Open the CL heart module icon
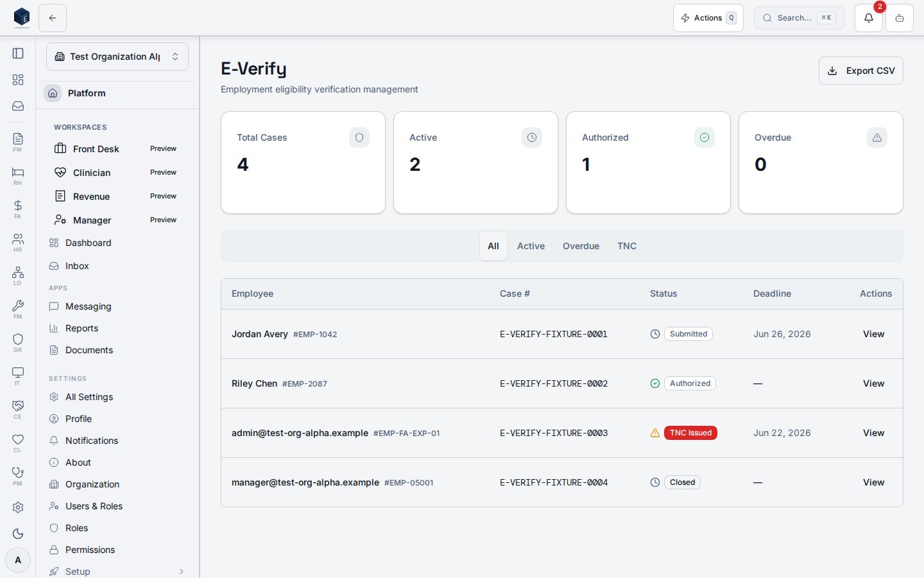This screenshot has height=578, width=924. (x=18, y=442)
